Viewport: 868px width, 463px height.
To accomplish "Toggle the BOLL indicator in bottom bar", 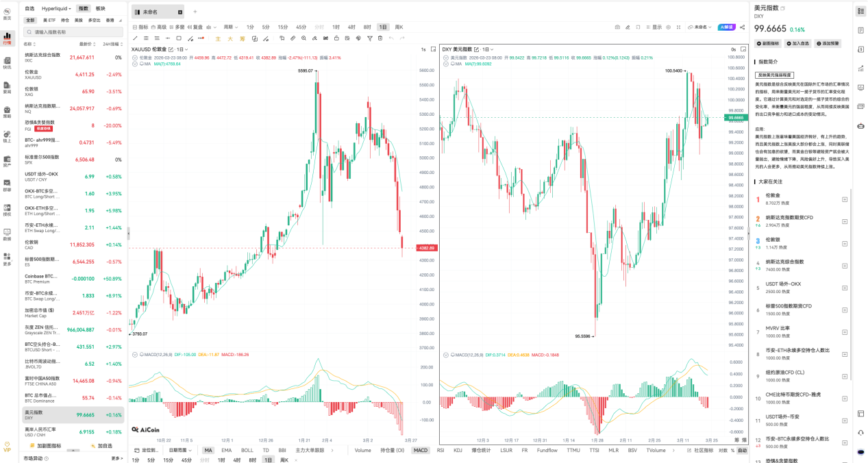I will [247, 450].
